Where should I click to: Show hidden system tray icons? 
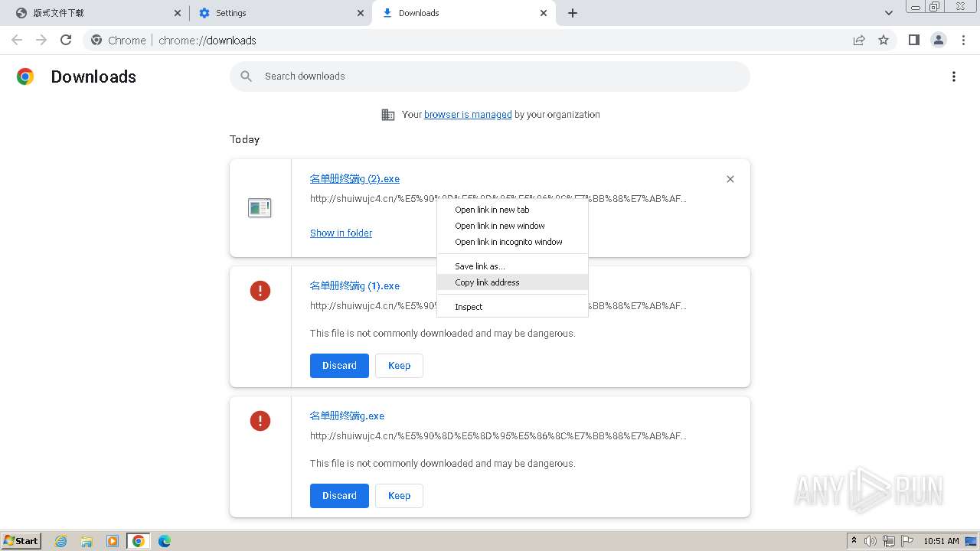pos(854,541)
